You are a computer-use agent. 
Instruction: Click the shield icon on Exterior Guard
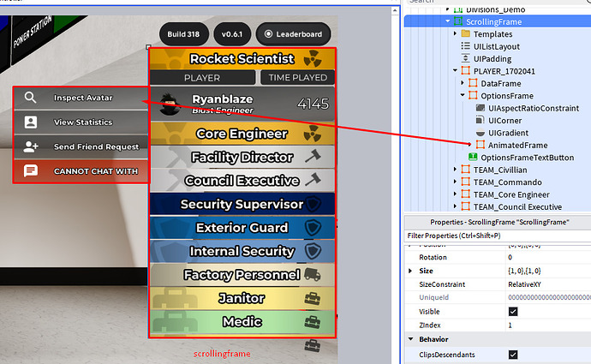313,228
